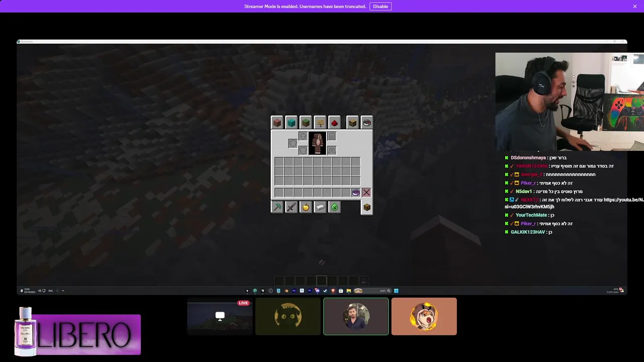The height and width of the screenshot is (362, 644).
Task: Dismiss the Streamer Mode banner
Action: click(x=635, y=7)
